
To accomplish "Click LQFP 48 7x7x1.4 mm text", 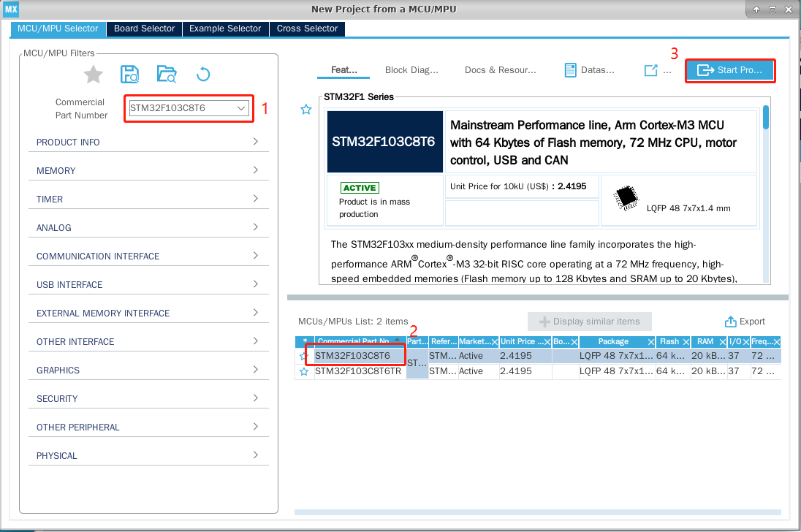I will pyautogui.click(x=688, y=208).
